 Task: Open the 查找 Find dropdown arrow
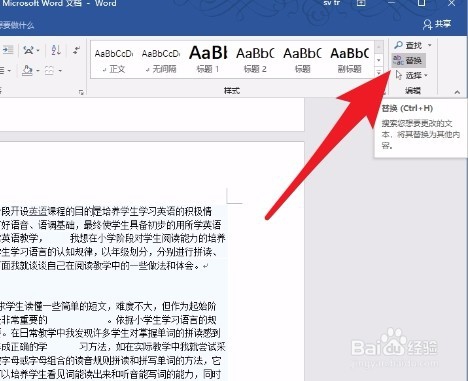[x=430, y=45]
